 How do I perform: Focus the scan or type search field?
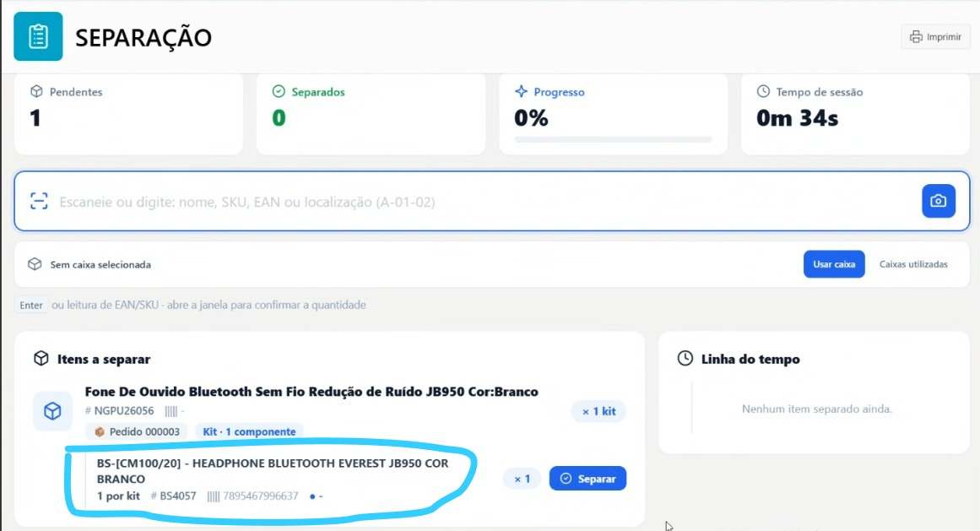tap(492, 201)
